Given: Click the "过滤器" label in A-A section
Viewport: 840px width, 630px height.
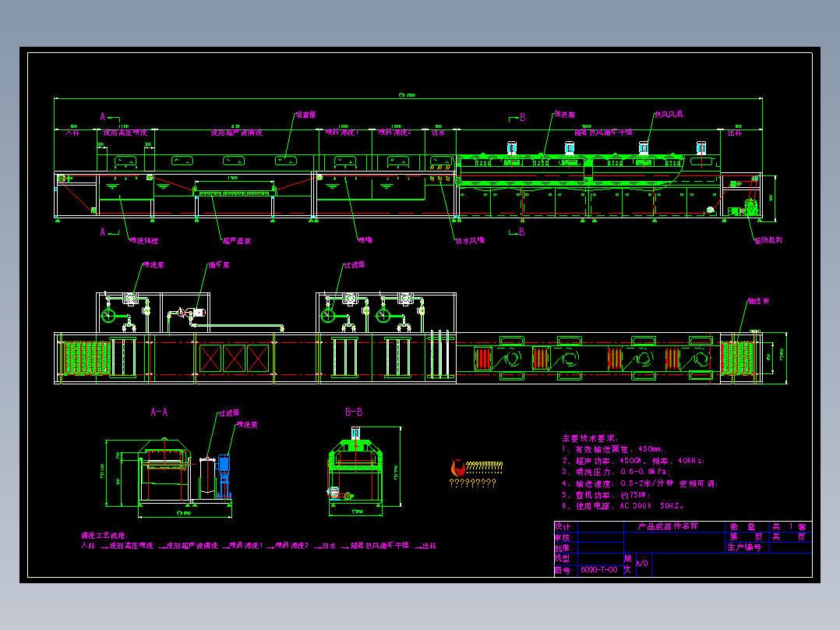Looking at the screenshot, I should (x=229, y=412).
